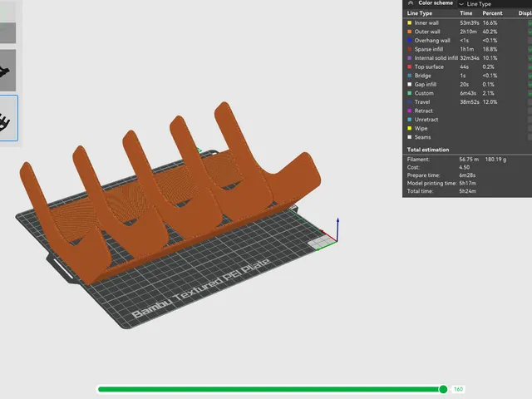Viewport: 532px width, 399px height.
Task: Click the Top surface red swatch
Action: [410, 66]
